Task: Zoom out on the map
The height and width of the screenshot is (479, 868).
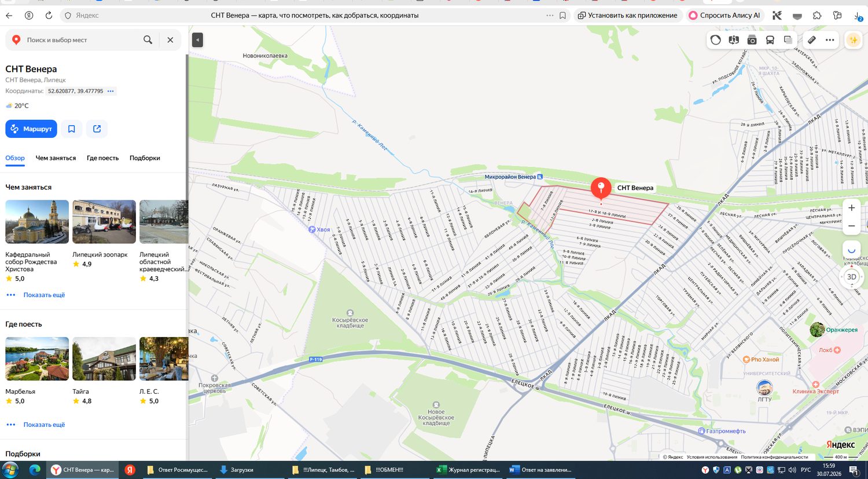Action: [x=851, y=226]
